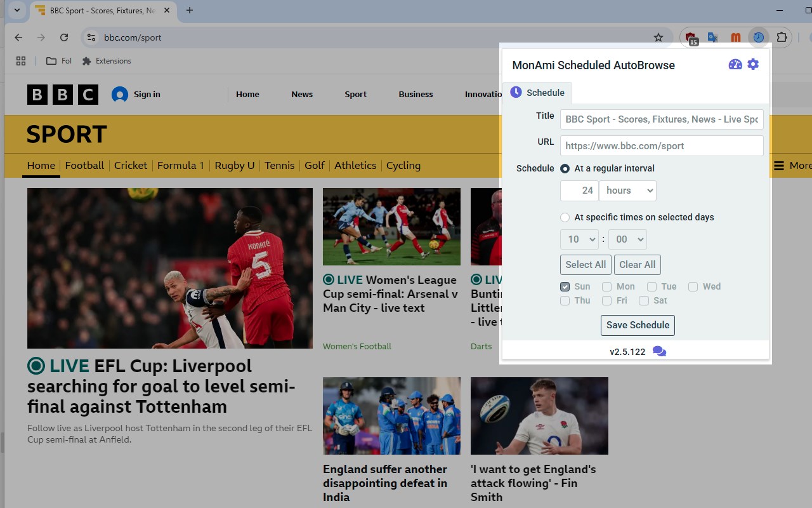Go to Athletics in the Sport menu
Image resolution: width=812 pixels, height=508 pixels.
click(x=355, y=166)
